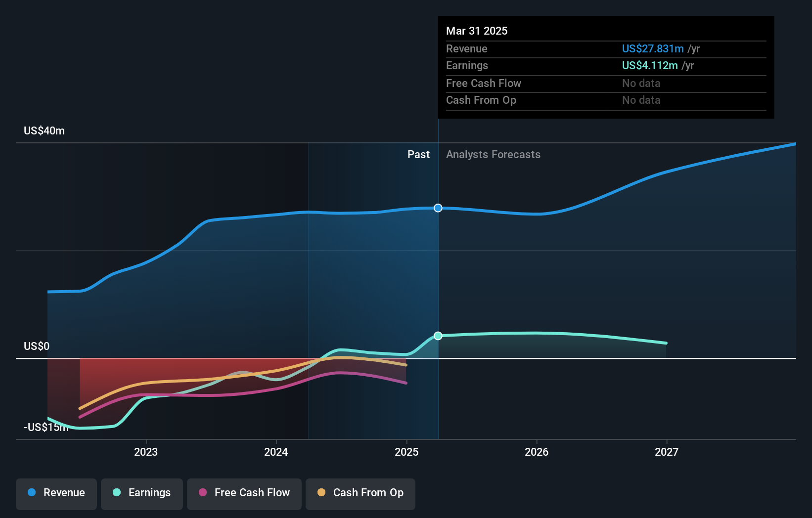Image resolution: width=812 pixels, height=518 pixels.
Task: Click the Analysts Forecasts label
Action: coord(493,154)
